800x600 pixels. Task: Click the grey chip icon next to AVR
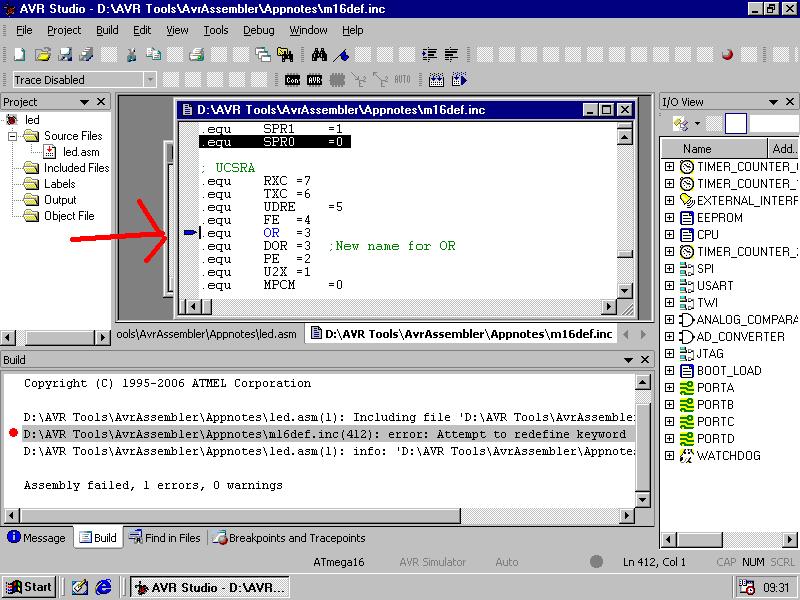337,80
